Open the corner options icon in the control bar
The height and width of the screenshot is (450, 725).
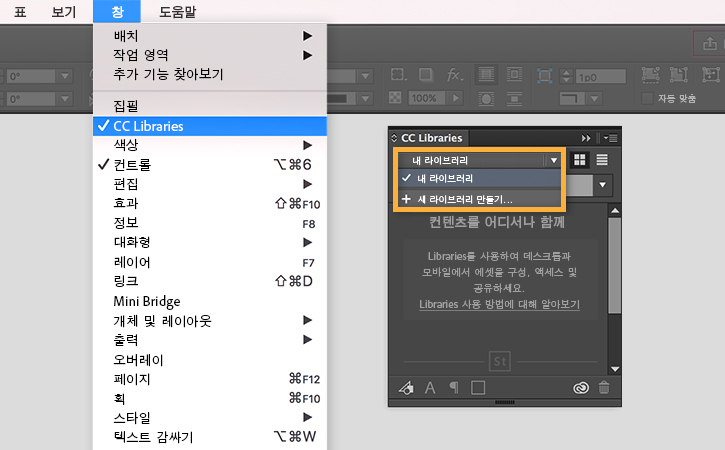[398, 74]
